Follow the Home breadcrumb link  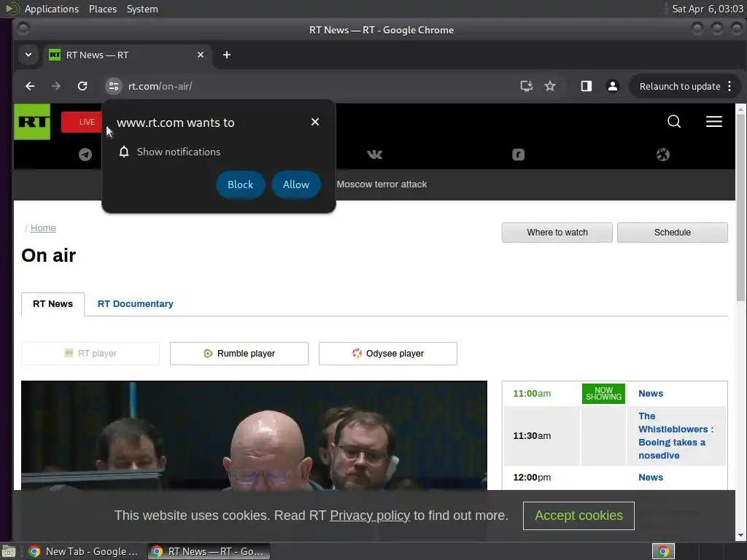point(43,228)
